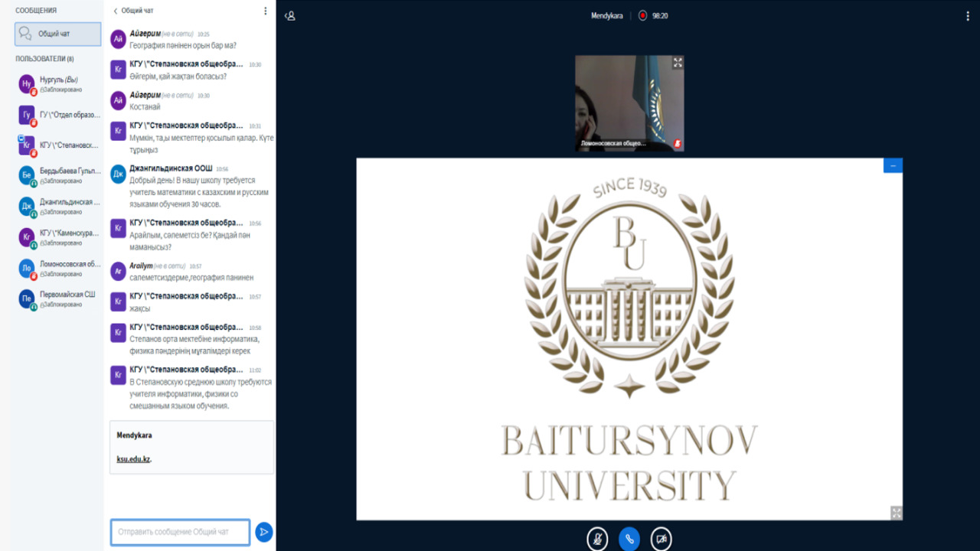Select user ГУ "Отдел образо... in list
The width and height of the screenshot is (980, 551).
58,115
